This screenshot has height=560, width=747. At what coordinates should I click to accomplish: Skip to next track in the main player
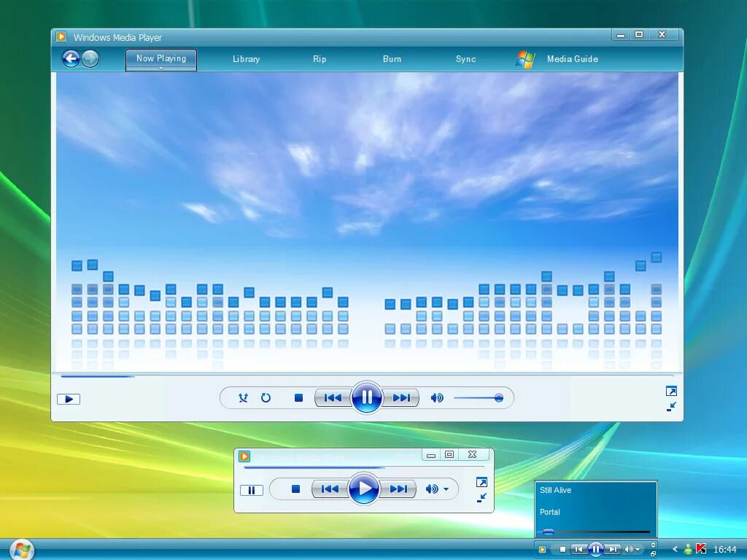click(x=401, y=397)
